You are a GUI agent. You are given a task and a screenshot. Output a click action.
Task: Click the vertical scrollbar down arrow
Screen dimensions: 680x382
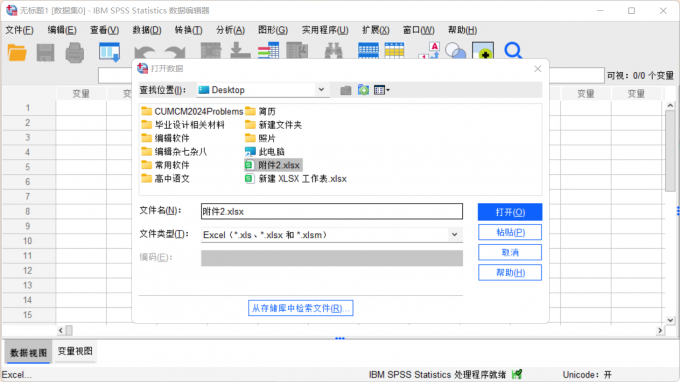(x=670, y=320)
